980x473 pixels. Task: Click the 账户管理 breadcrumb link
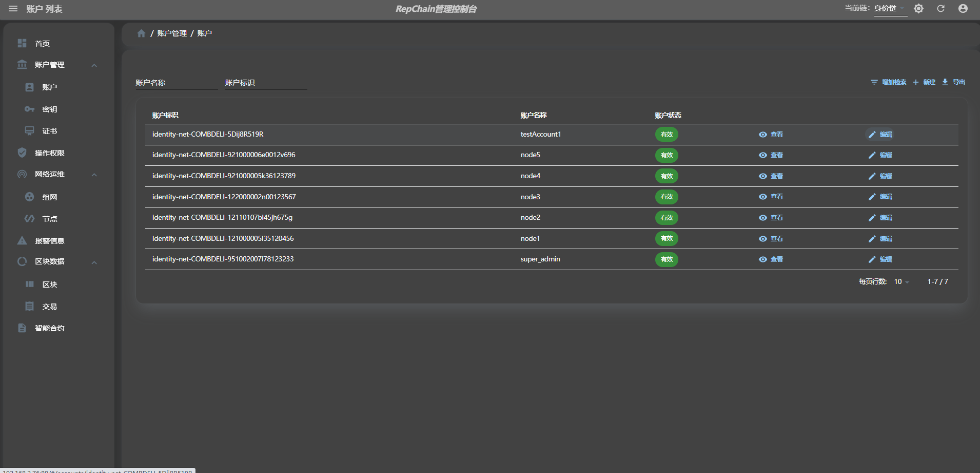[172, 33]
